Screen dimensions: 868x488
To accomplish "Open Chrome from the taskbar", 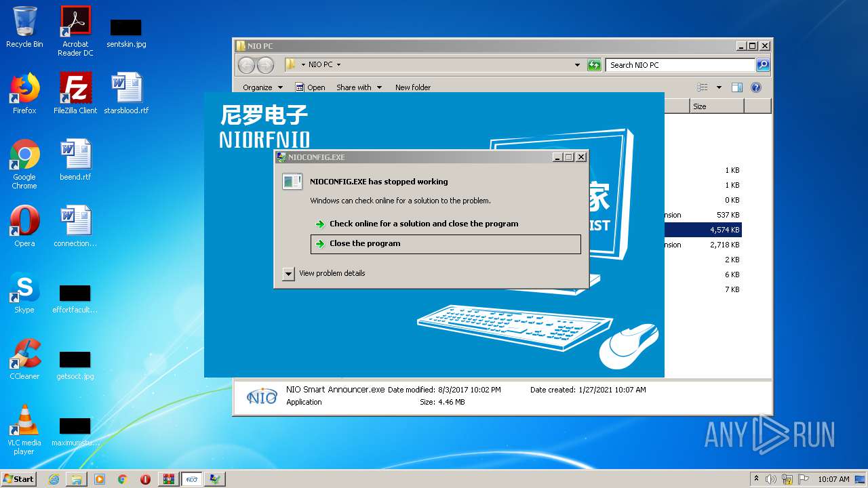I will click(x=122, y=479).
